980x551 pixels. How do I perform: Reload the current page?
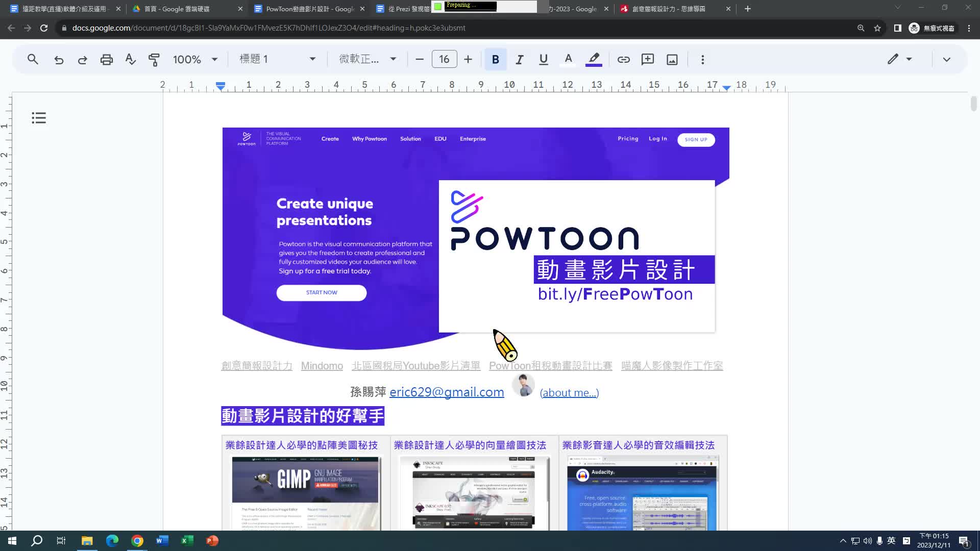44,28
